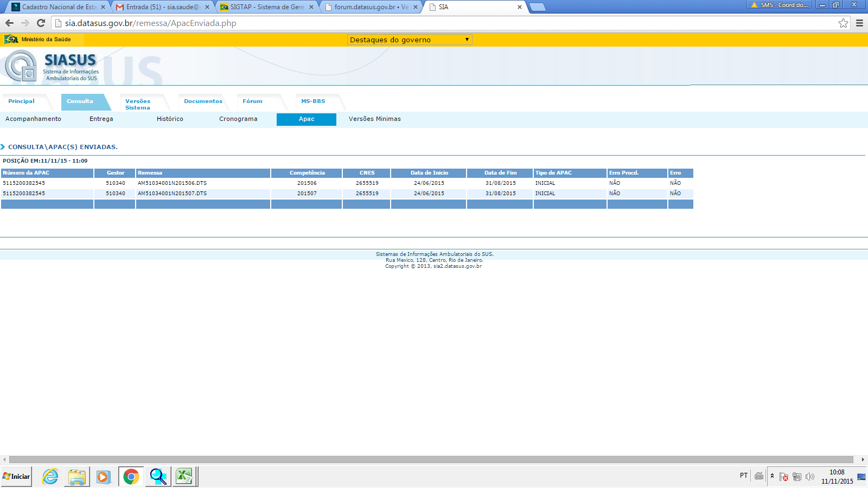
Task: Open Chrome hamburger menu
Action: (x=859, y=23)
